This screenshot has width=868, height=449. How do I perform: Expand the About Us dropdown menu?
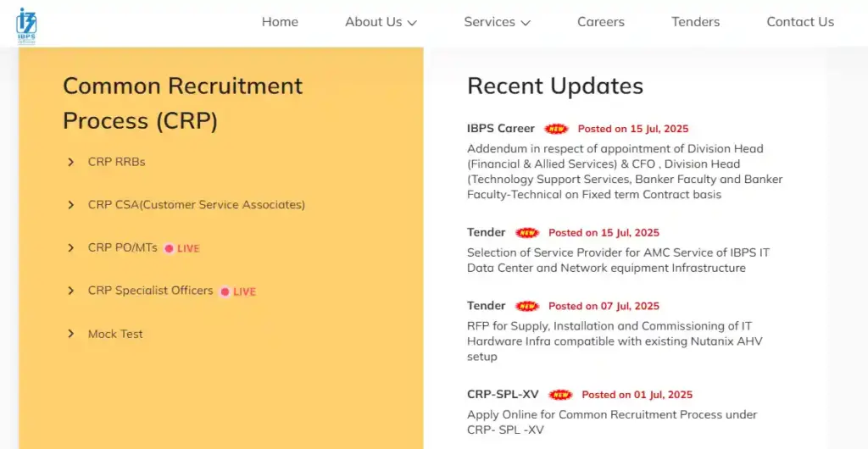click(x=381, y=22)
